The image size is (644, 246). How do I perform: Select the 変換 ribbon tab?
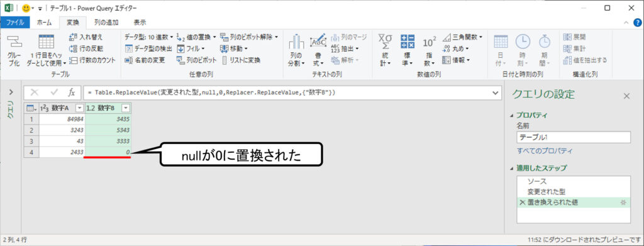[x=73, y=23]
